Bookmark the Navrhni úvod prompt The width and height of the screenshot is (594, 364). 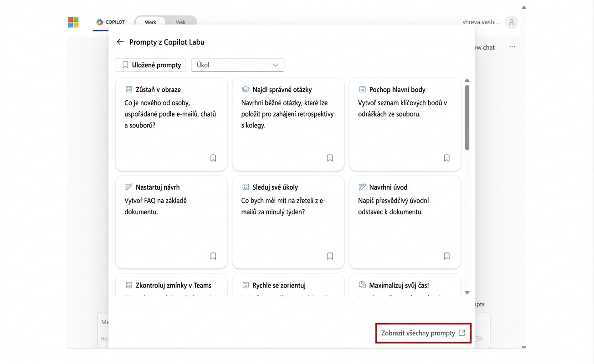(447, 256)
